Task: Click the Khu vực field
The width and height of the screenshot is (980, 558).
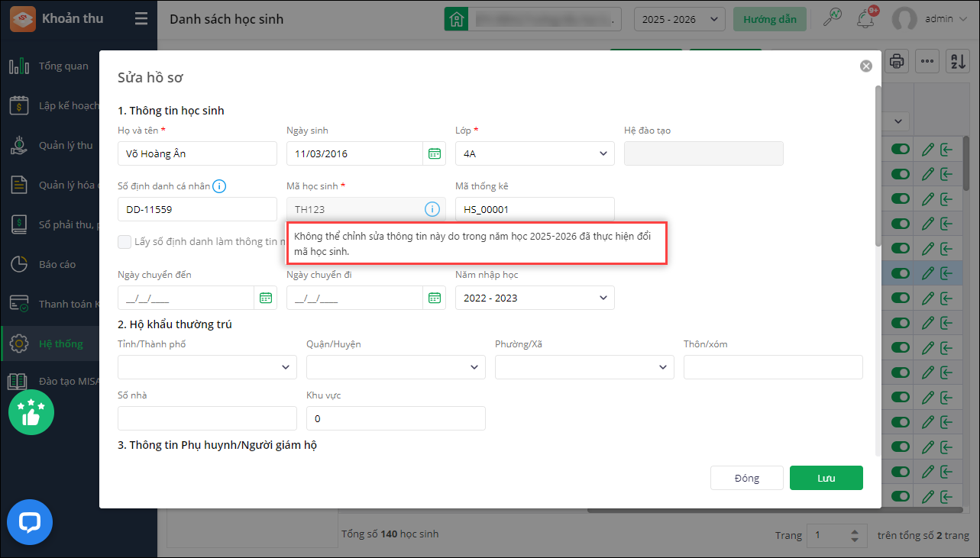Action: (396, 418)
